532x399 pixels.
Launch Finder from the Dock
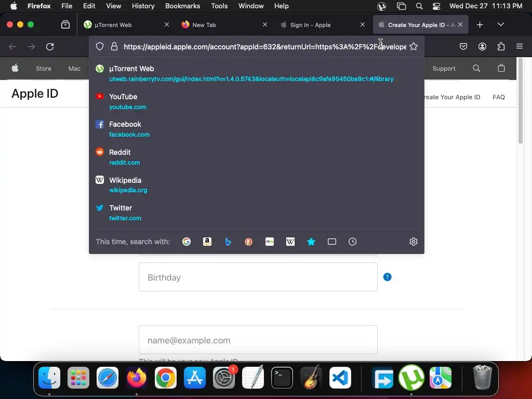tap(49, 378)
